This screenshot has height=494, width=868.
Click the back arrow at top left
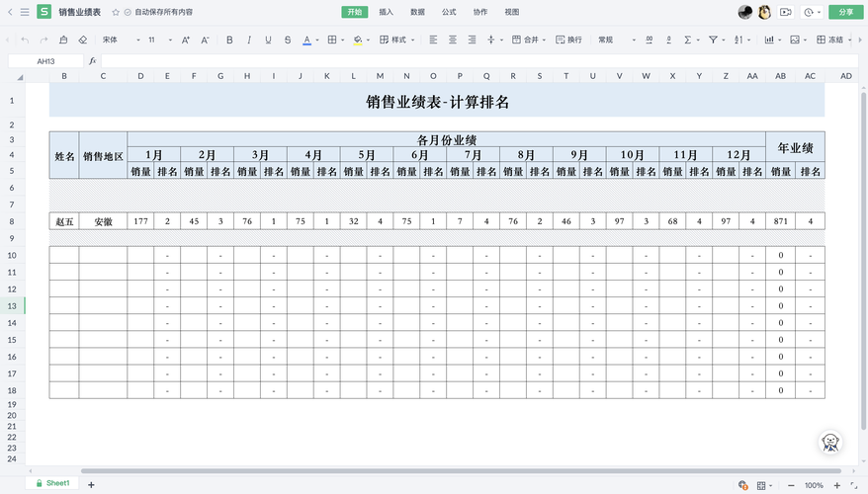point(10,12)
